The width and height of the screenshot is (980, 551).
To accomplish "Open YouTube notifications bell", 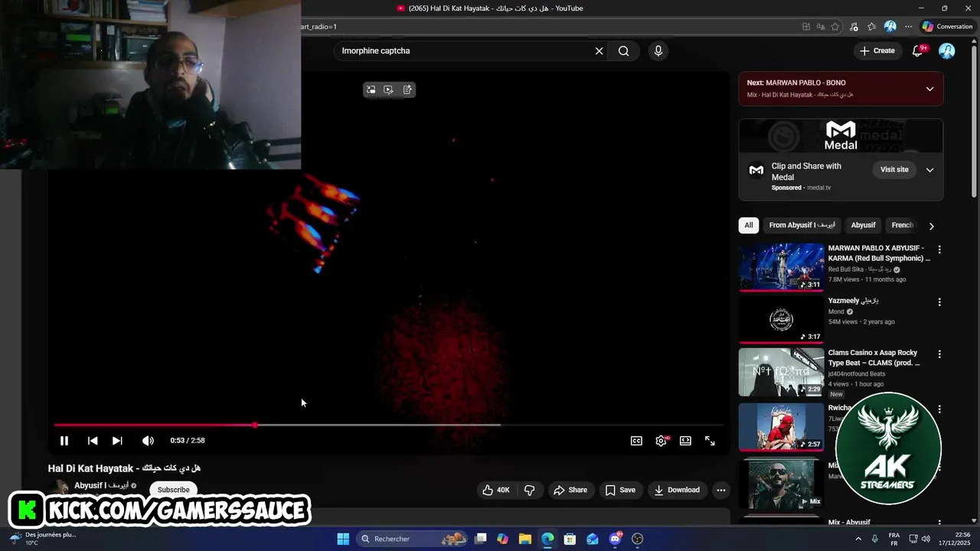I will (x=918, y=51).
